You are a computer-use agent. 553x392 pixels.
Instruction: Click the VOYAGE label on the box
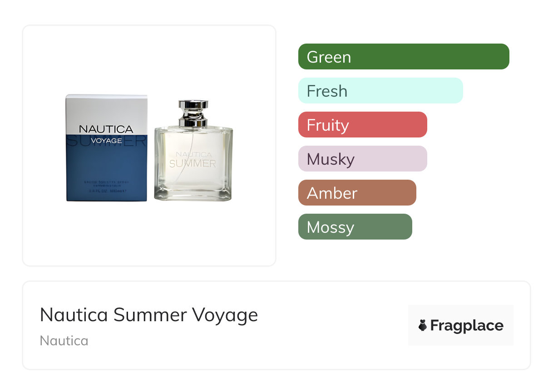[x=106, y=141]
